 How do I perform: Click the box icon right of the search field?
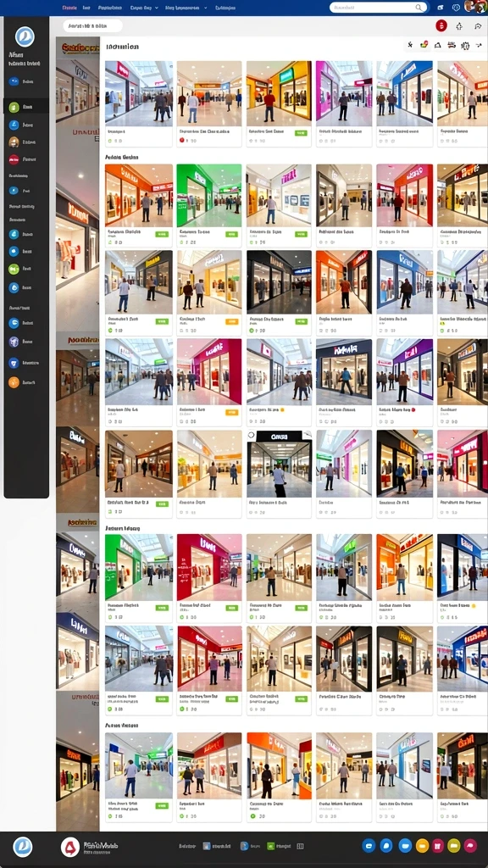point(441,8)
